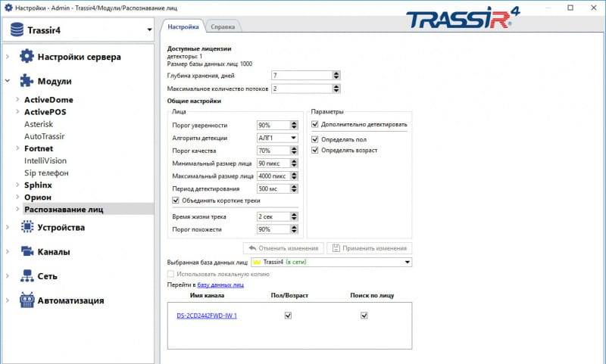
Task: Click the robot icon beside Автоматизация
Action: coord(27,300)
